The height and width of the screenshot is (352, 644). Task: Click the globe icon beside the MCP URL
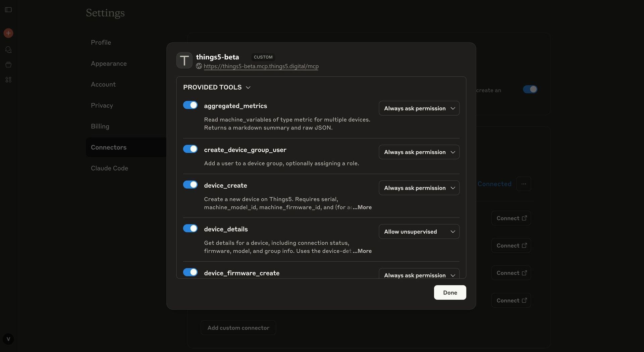199,66
